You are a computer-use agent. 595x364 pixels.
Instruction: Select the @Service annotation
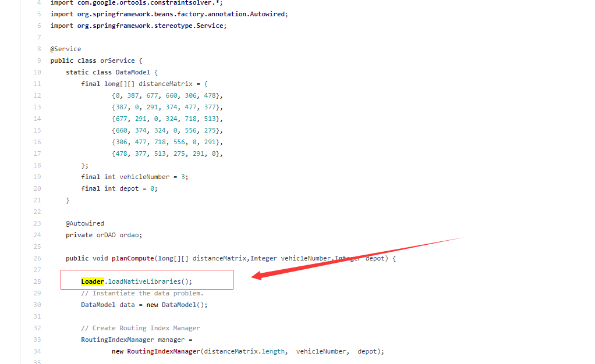65,49
